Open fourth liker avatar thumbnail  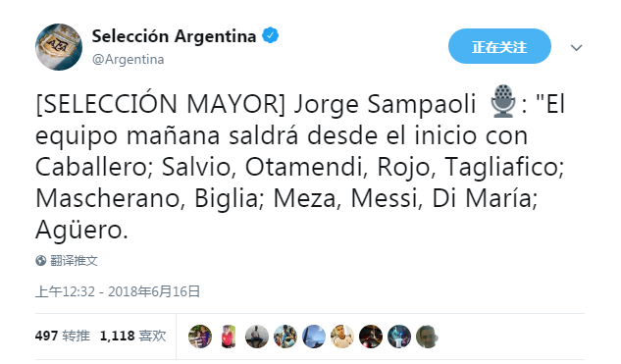(x=285, y=337)
